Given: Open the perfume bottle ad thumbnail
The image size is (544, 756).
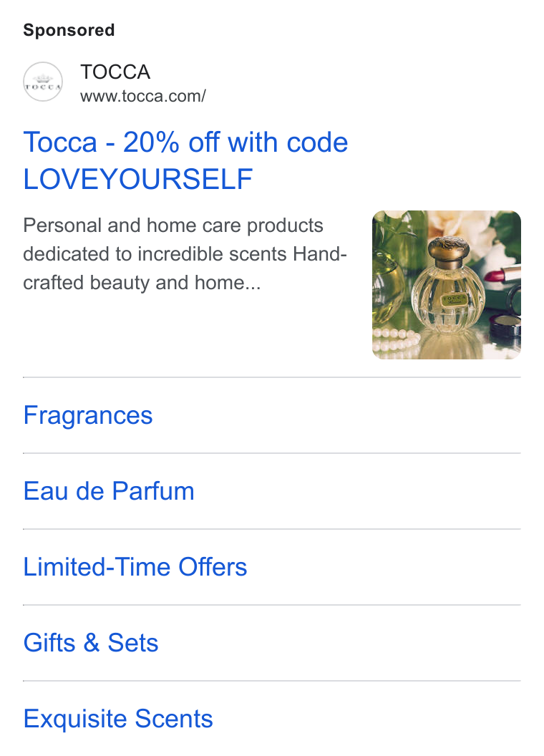Looking at the screenshot, I should click(447, 284).
